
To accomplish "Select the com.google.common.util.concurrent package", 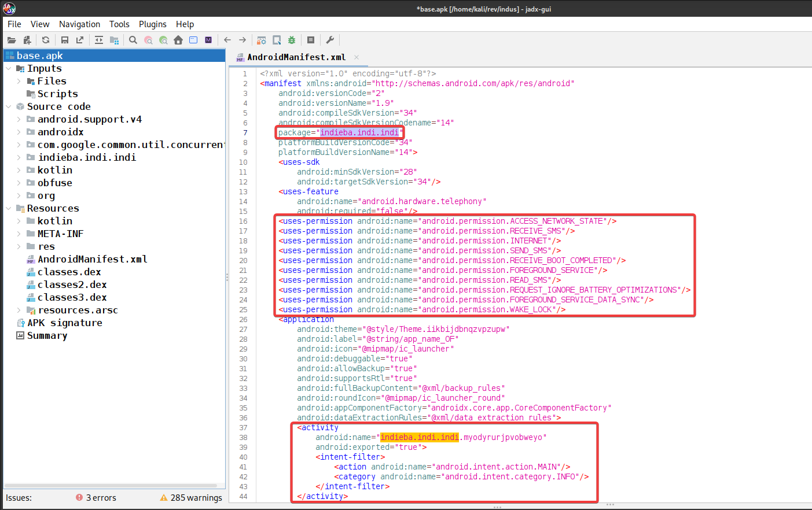I will [131, 145].
